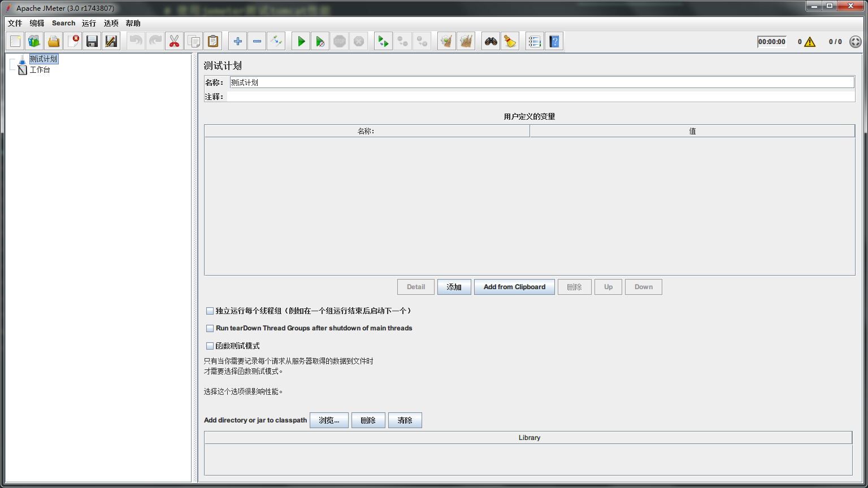This screenshot has height=488, width=868.
Task: Click the Reset search yellow broom icon
Action: click(x=510, y=41)
